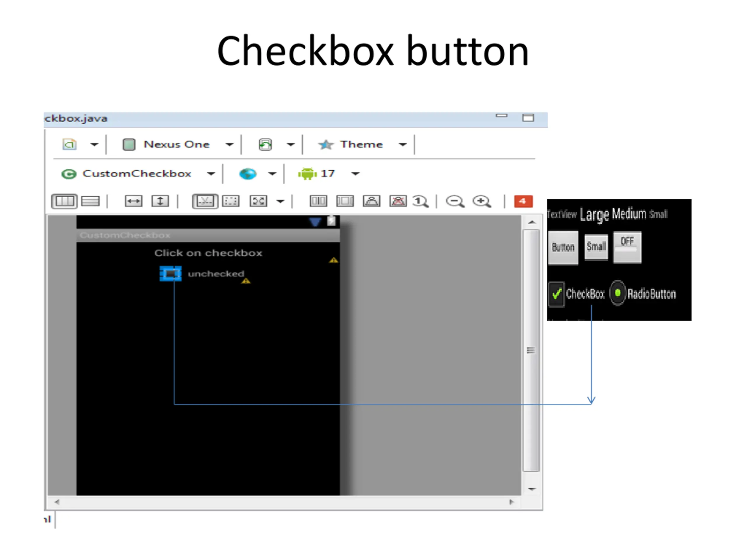The width and height of the screenshot is (747, 560).
Task: Toggle fill height icon
Action: pos(160,201)
